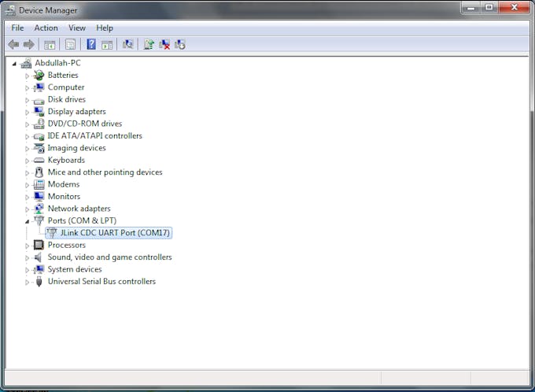Close the Device Manager window
The height and width of the screenshot is (392, 535).
(x=514, y=8)
